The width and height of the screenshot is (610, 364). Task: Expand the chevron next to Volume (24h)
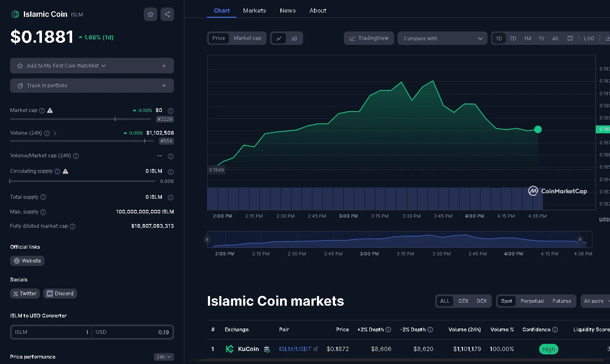(55, 133)
